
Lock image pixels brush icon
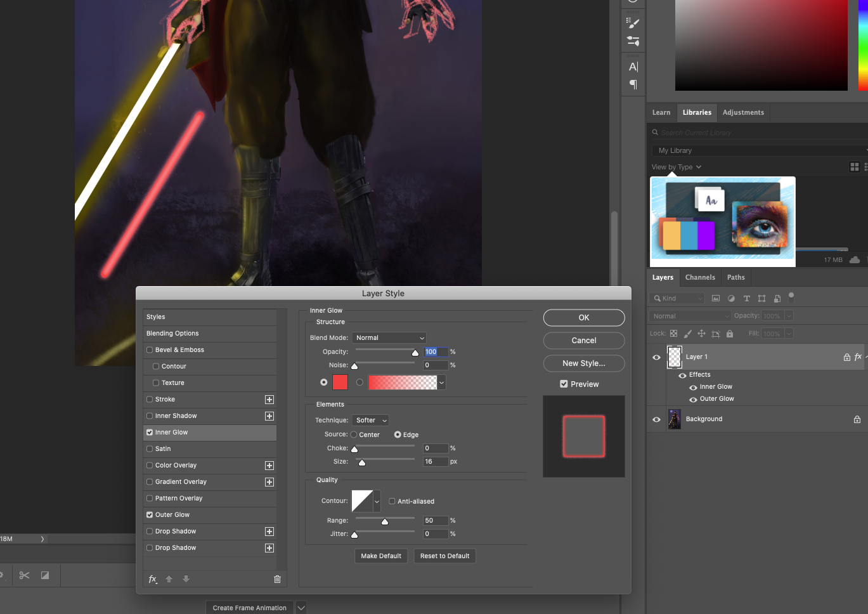point(687,334)
